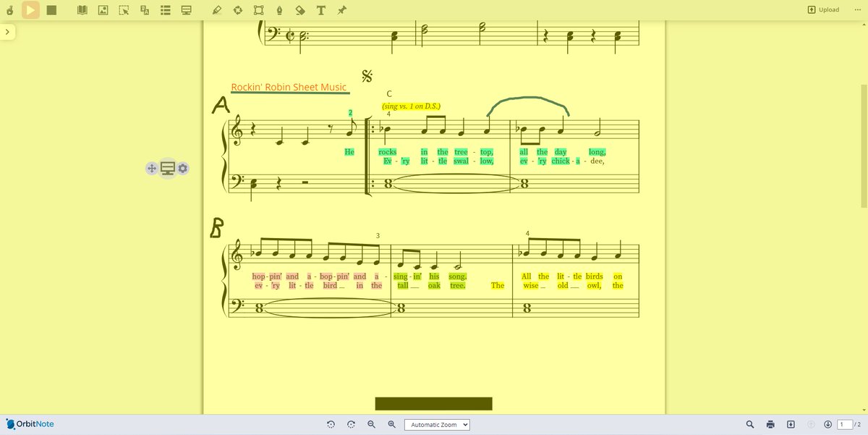
Task: Expand the left sidebar panel
Action: click(x=7, y=32)
